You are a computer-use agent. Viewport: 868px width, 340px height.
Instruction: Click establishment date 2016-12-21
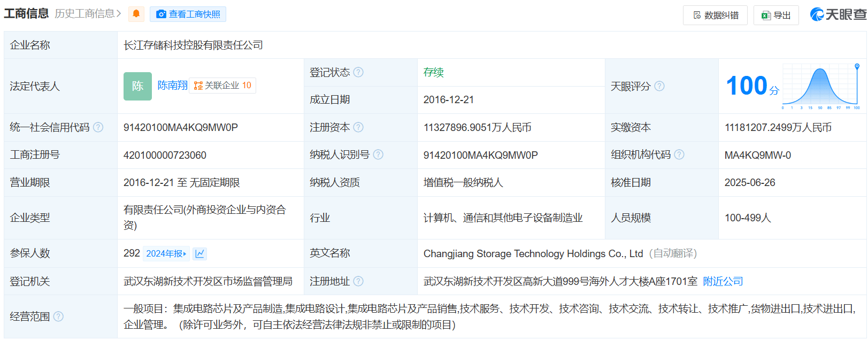click(449, 100)
